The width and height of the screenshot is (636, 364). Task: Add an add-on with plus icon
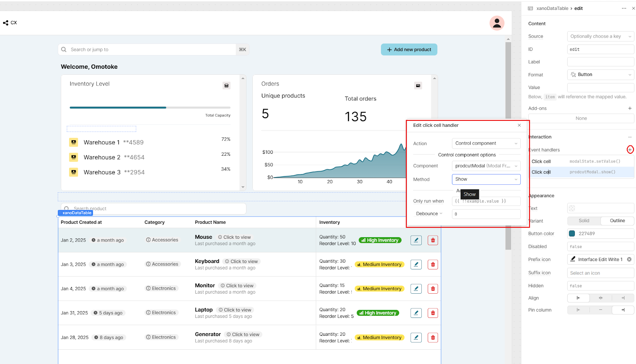tap(630, 108)
